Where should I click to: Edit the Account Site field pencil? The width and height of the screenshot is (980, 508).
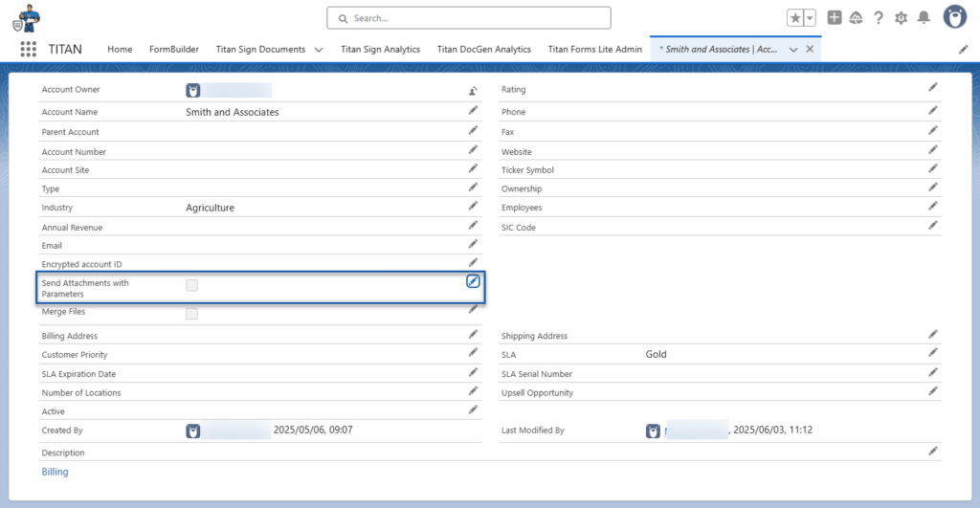point(473,168)
